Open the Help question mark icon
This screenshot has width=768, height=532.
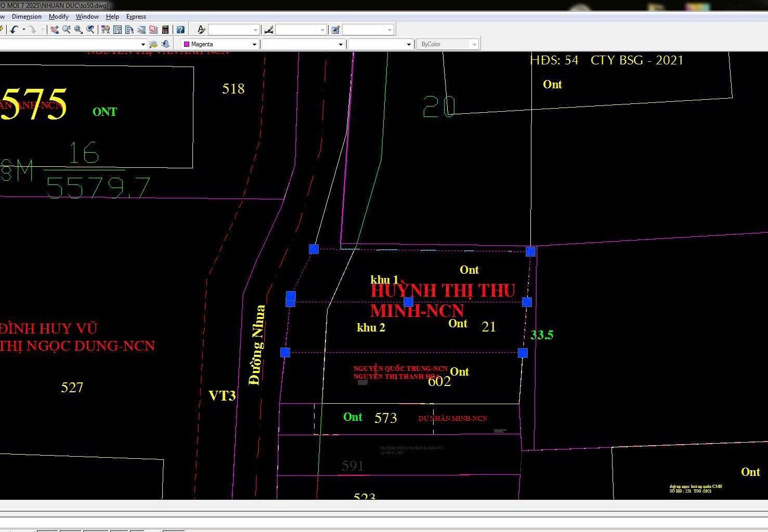tap(180, 30)
